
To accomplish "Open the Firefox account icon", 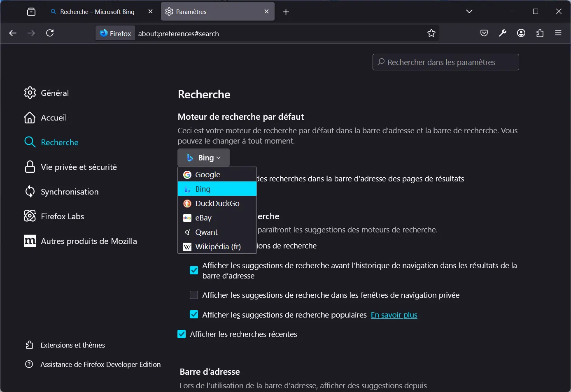I will [x=521, y=33].
